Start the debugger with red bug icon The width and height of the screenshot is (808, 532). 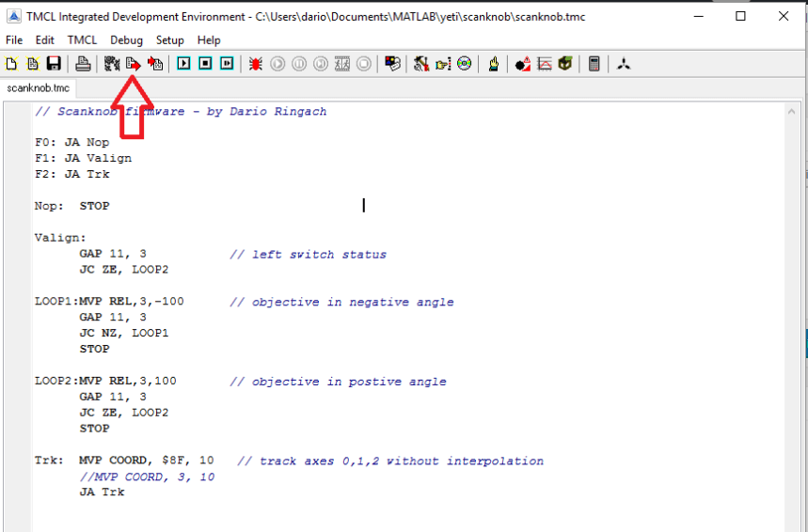point(256,64)
